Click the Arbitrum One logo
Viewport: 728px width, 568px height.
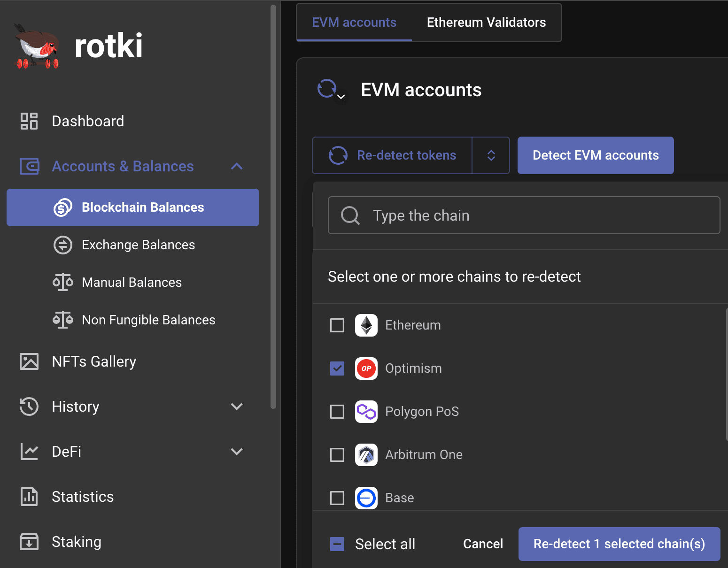[x=366, y=455]
